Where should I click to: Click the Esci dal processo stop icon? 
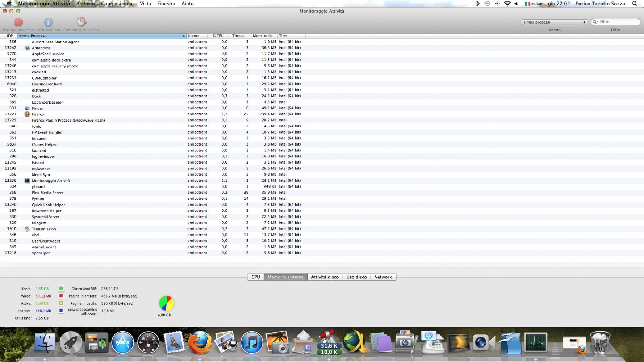tap(18, 22)
